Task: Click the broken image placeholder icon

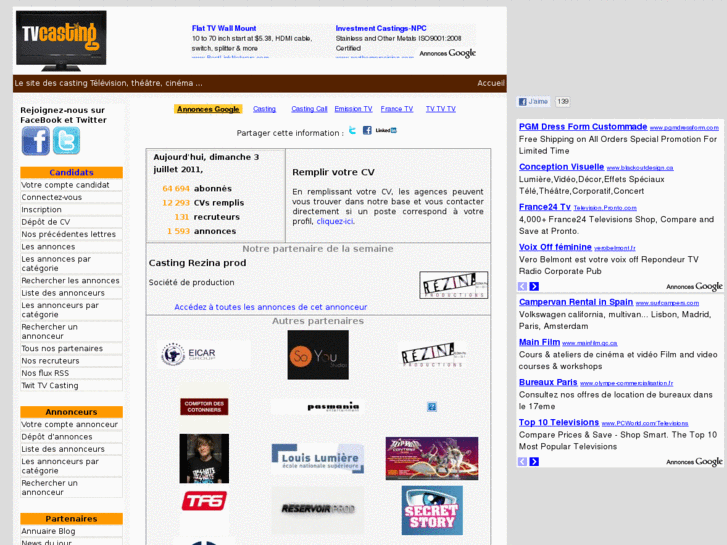Action: (432, 407)
